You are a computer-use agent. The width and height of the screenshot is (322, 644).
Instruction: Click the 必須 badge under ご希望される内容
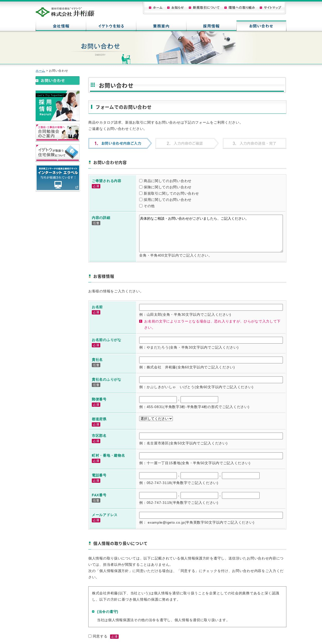click(x=96, y=186)
